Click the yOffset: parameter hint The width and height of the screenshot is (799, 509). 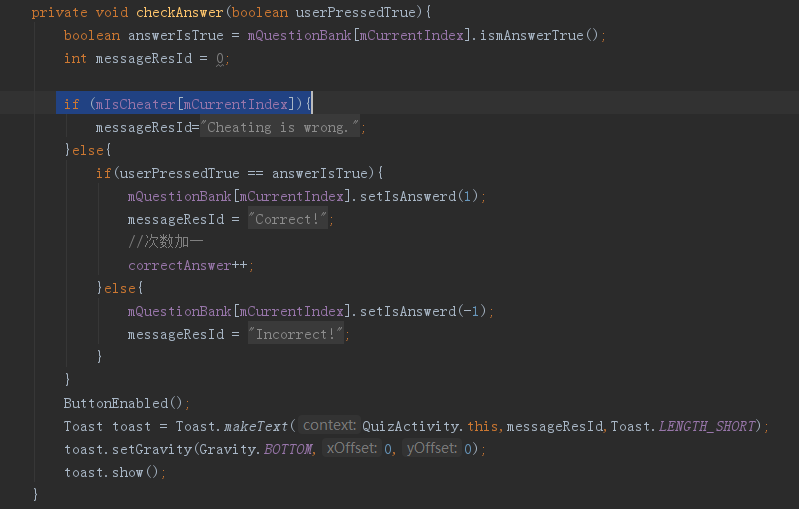point(432,448)
